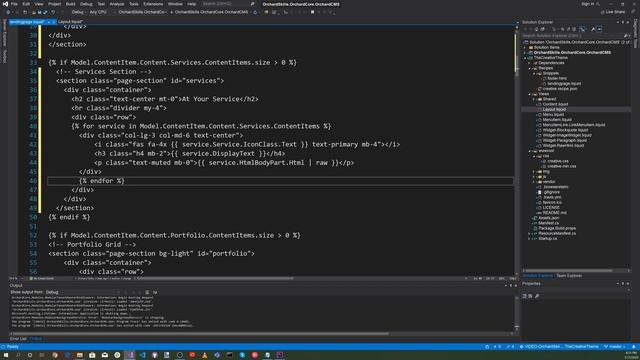Expand the Solution Items folder
The width and height of the screenshot is (640, 360).
[x=525, y=47]
